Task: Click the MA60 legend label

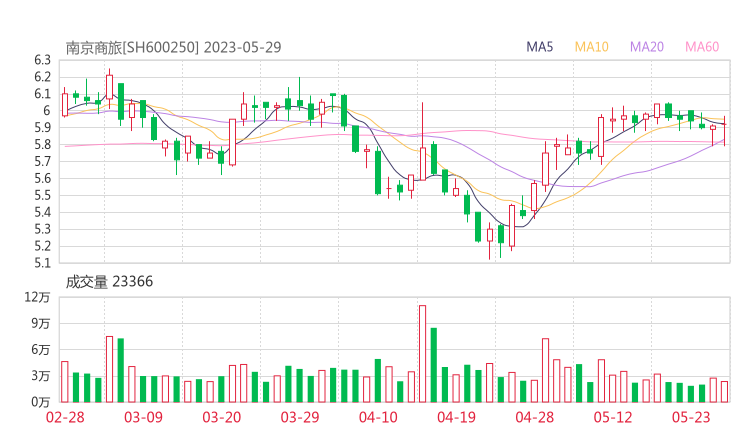Action: click(702, 47)
